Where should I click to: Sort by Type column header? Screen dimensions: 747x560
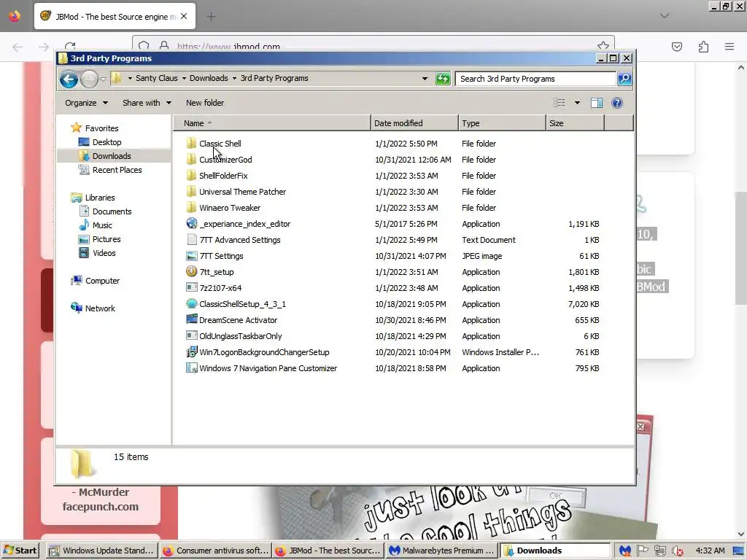(502, 123)
